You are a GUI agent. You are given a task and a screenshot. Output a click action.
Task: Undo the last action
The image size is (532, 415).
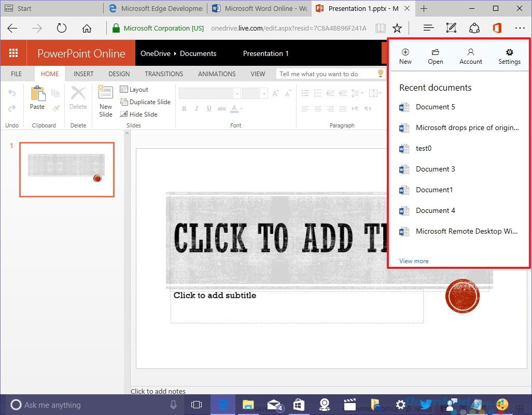pos(11,93)
